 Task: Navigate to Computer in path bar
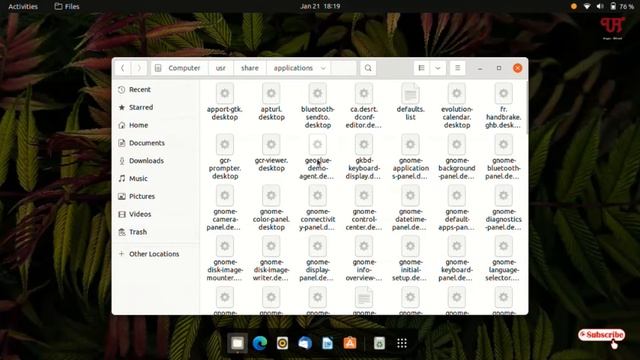pyautogui.click(x=179, y=68)
